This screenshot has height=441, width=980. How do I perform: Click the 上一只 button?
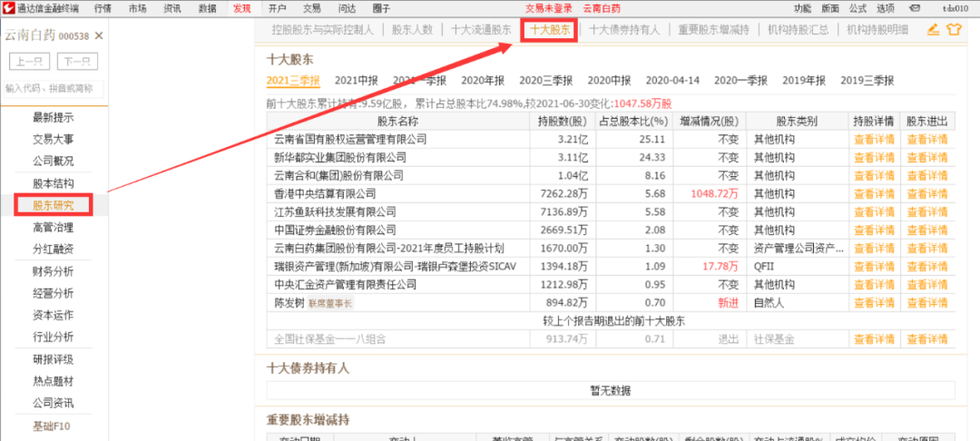pyautogui.click(x=30, y=62)
